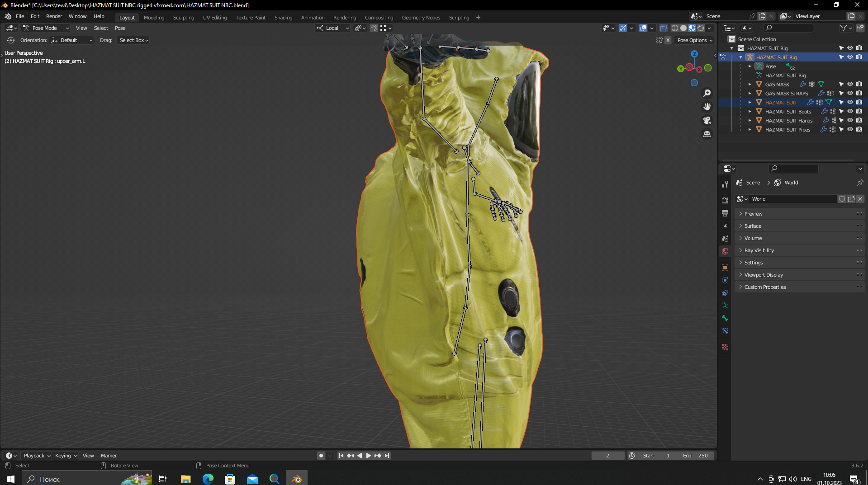Pin the properties editor context
The image size is (868, 485).
point(860,183)
